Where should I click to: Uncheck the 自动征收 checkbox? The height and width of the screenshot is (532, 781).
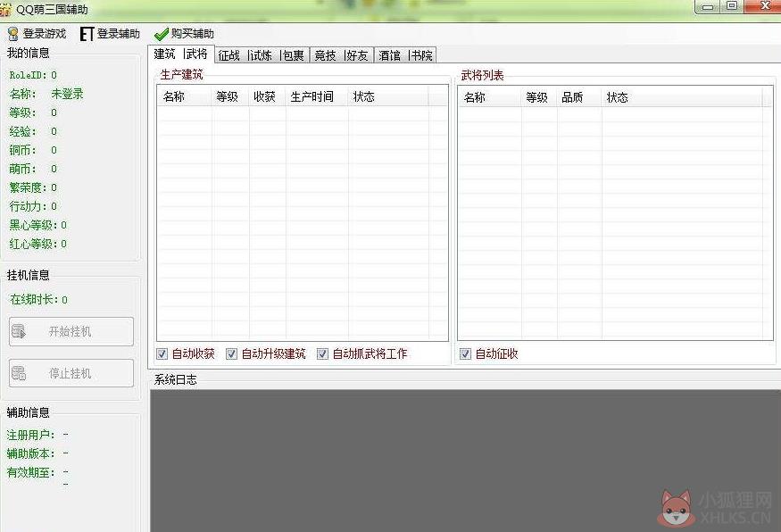(x=465, y=353)
